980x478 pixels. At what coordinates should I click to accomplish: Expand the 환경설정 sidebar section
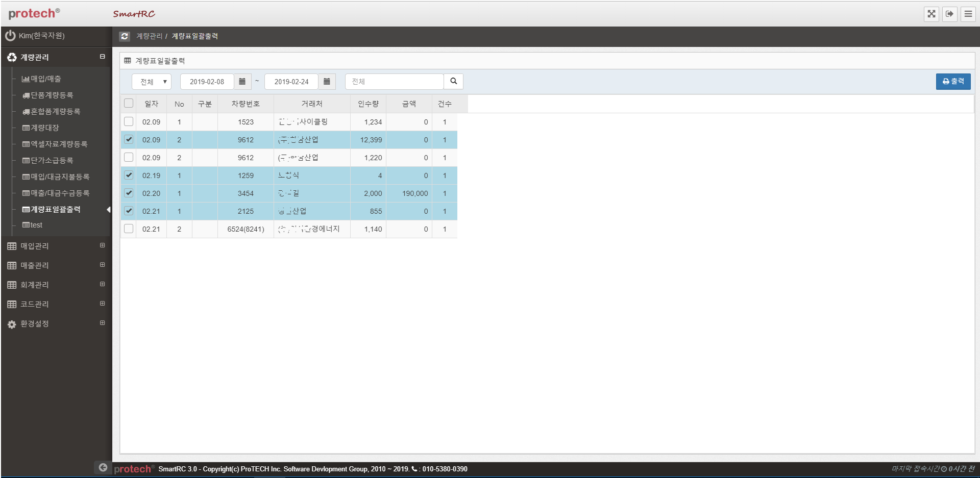(x=102, y=323)
